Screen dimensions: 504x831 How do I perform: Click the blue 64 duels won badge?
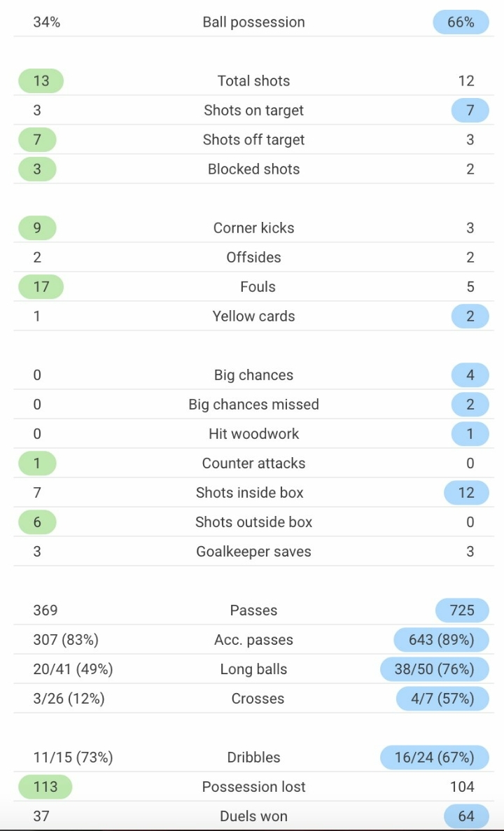coord(466,816)
